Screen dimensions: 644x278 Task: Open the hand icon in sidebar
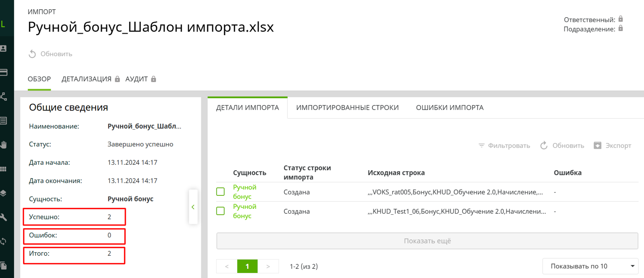click(3, 145)
